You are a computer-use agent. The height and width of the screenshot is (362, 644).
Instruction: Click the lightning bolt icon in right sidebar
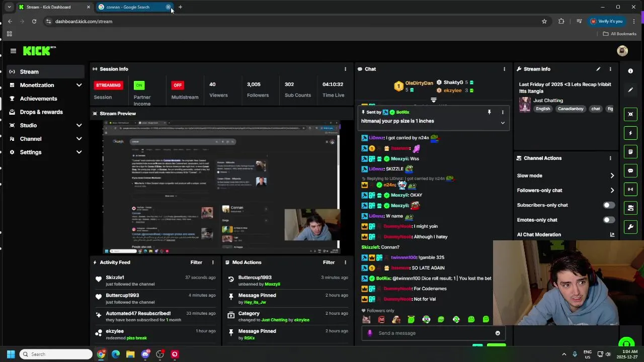tap(630, 133)
